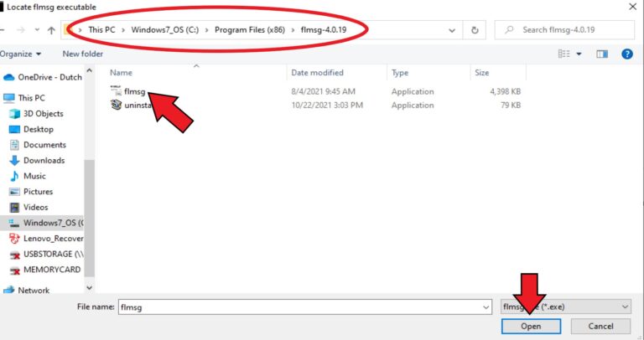Change the view layout icon

coord(563,54)
